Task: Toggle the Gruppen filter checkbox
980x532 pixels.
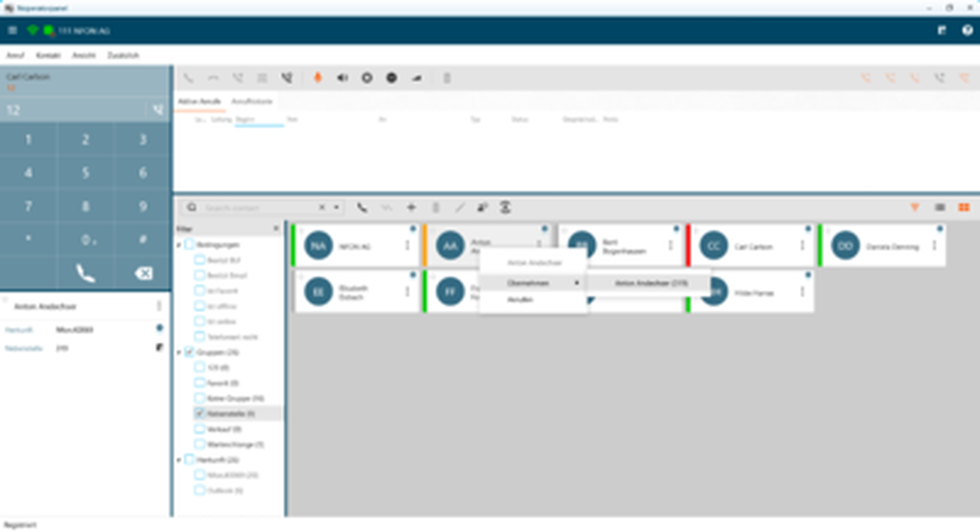Action: (190, 352)
